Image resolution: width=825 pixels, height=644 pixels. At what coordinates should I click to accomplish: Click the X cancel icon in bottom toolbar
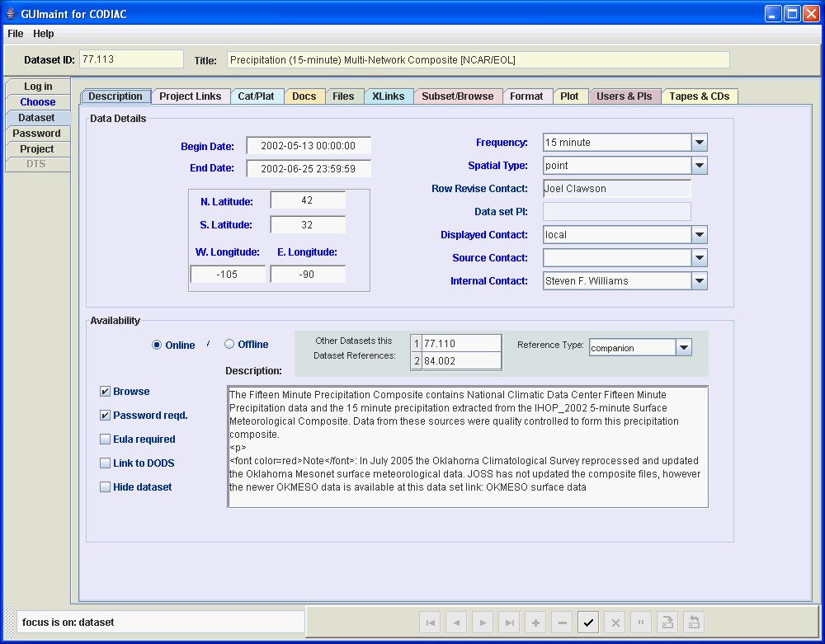[615, 623]
